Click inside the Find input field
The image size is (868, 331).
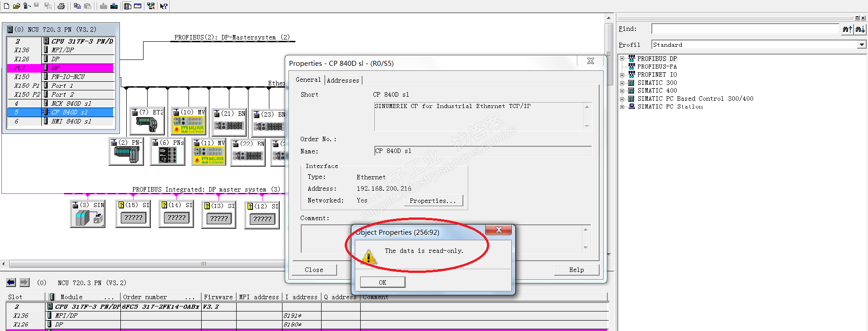point(745,29)
